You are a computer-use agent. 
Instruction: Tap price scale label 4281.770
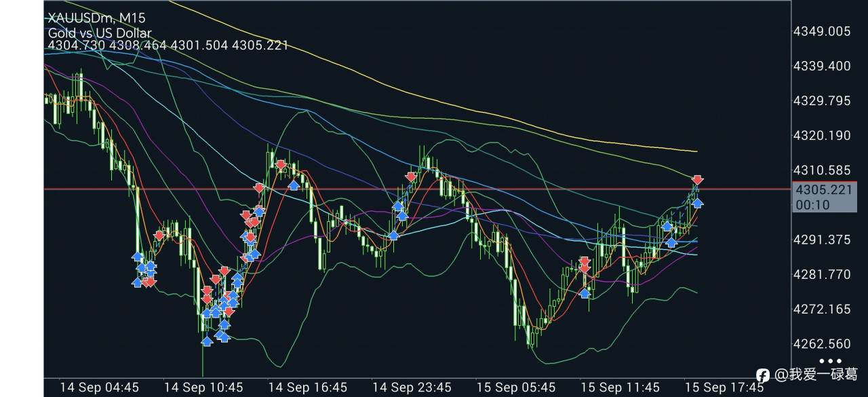[822, 274]
